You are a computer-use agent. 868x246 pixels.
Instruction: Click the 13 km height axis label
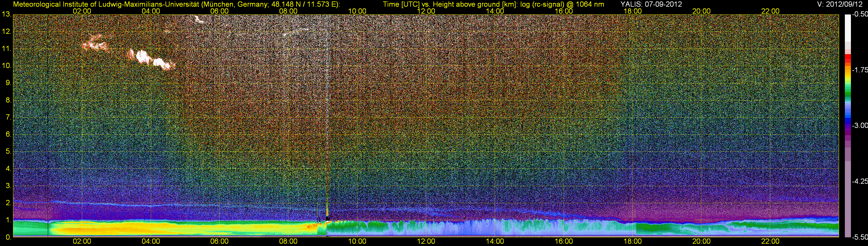(6, 14)
